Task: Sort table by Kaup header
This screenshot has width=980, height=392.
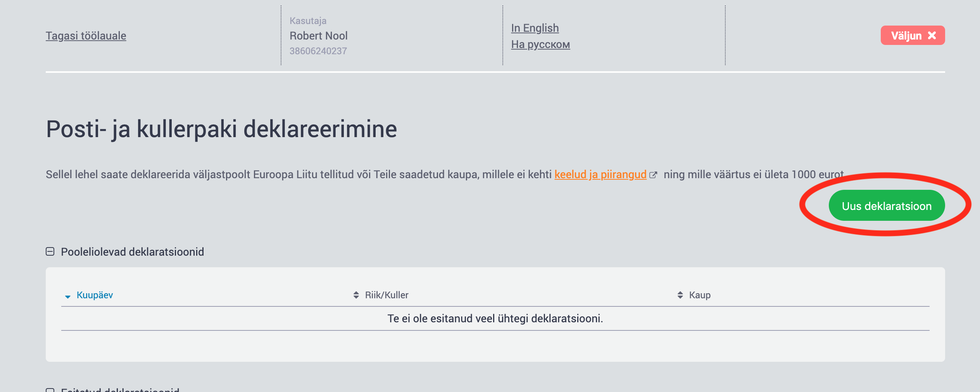Action: 700,295
